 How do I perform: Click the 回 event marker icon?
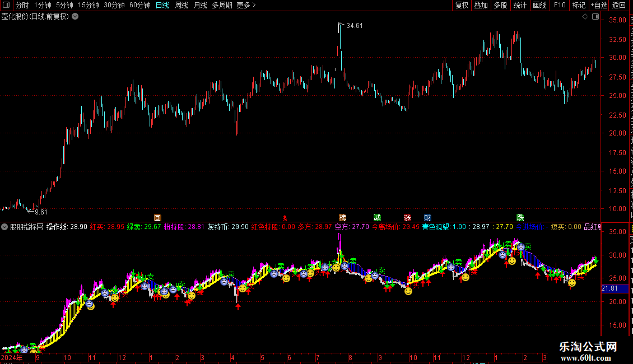(157, 218)
